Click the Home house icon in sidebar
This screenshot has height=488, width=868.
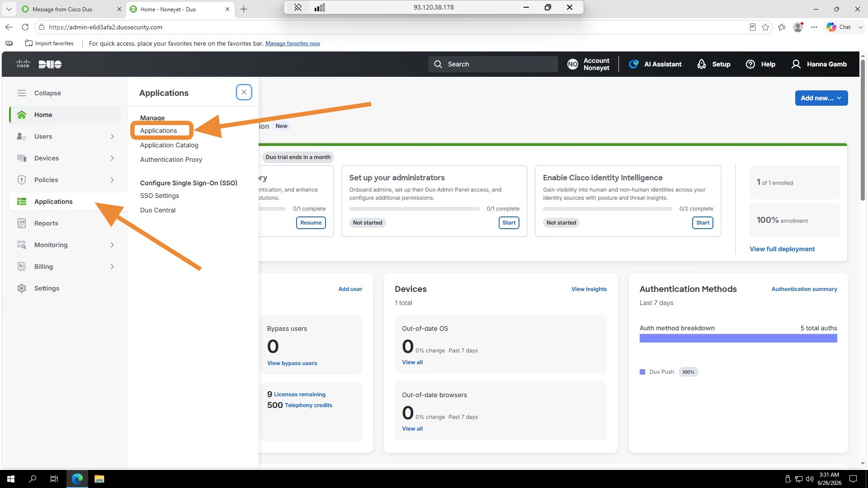coord(22,115)
